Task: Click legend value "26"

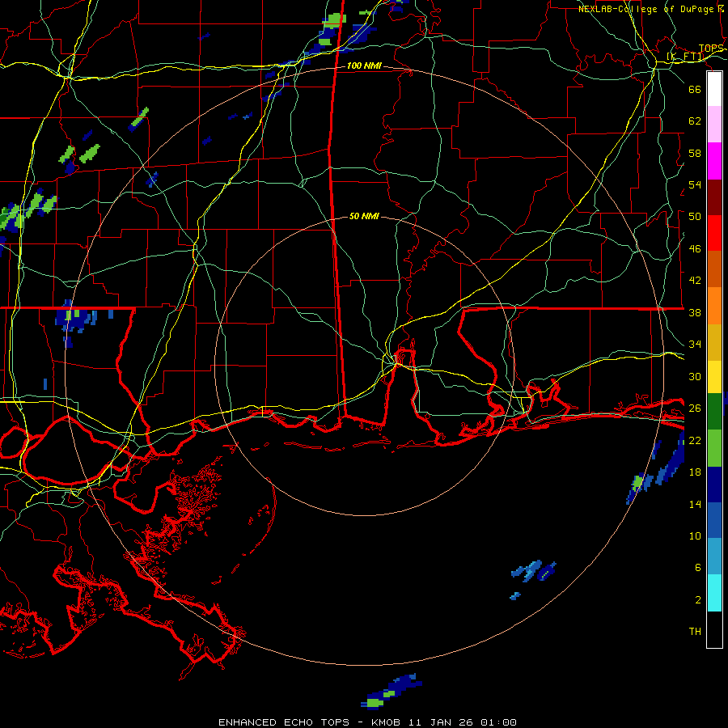Action: tap(695, 408)
